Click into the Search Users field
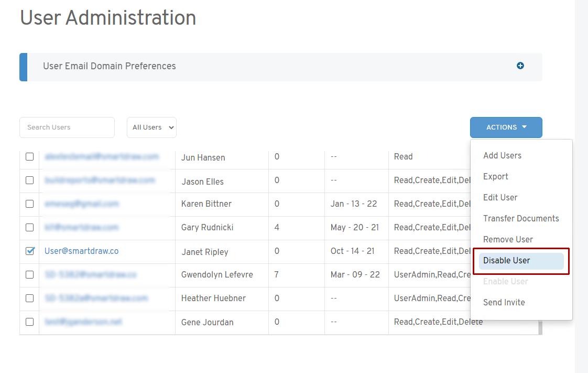Screen dimensions: 588x373 pos(67,127)
